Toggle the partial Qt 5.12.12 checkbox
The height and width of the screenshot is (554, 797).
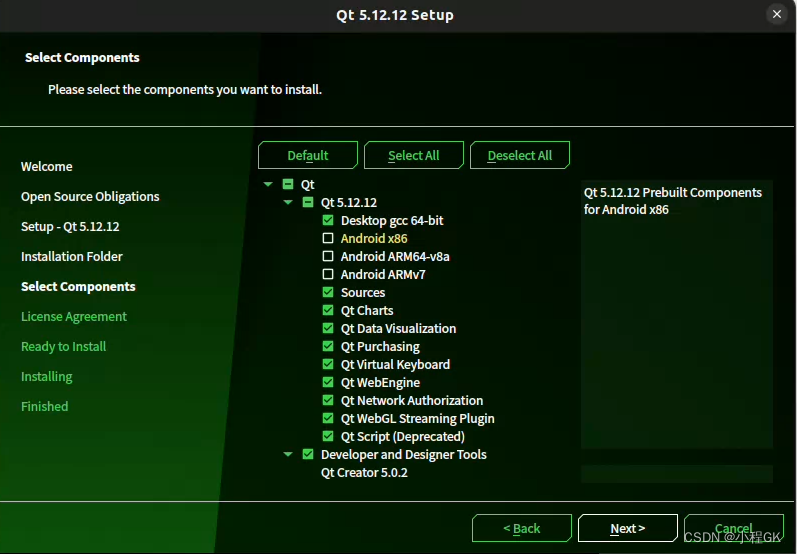[308, 202]
